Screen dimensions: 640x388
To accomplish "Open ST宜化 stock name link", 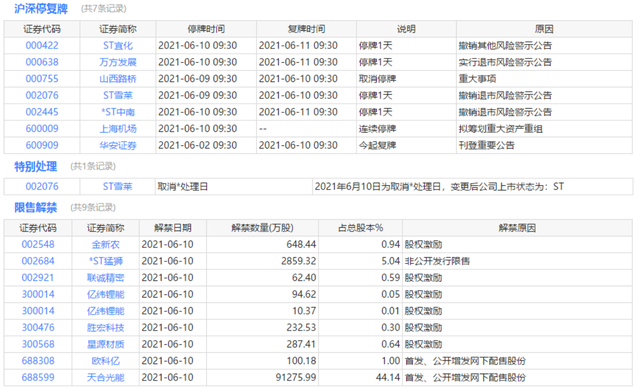I will (118, 45).
